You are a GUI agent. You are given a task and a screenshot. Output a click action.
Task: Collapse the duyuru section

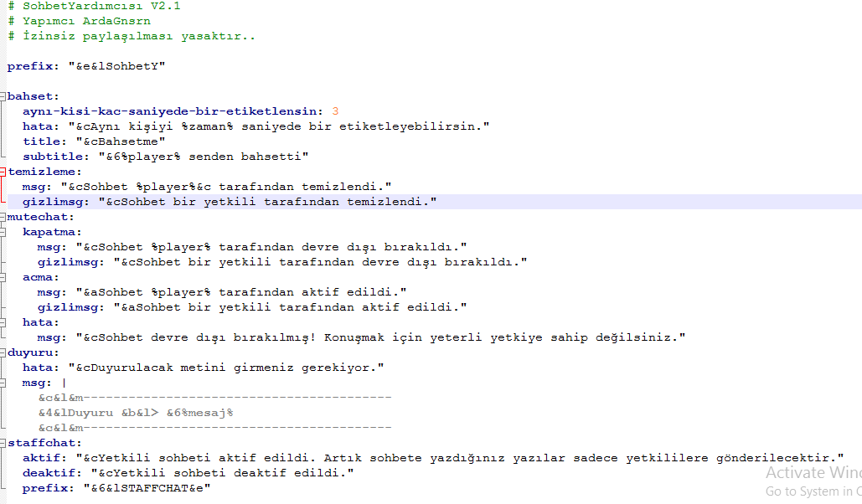tap(3, 352)
